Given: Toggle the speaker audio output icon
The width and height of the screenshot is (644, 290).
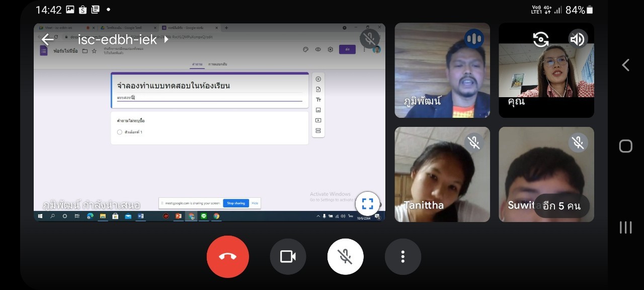Looking at the screenshot, I should [578, 39].
